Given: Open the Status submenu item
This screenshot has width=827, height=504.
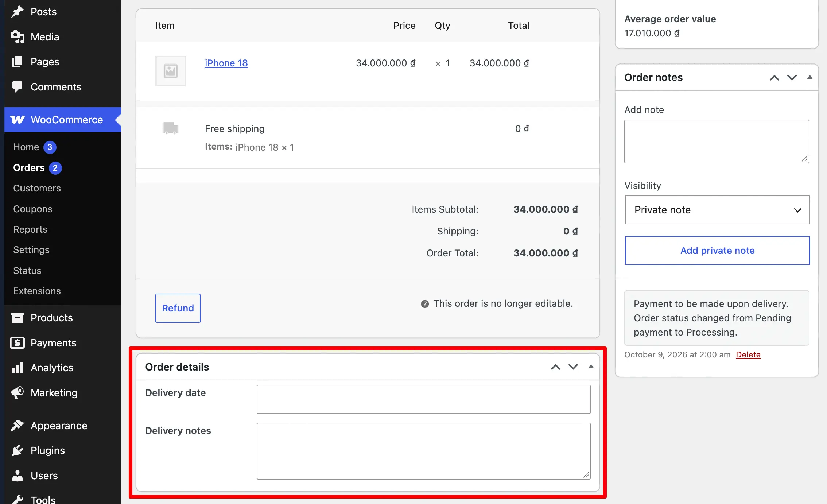Looking at the screenshot, I should coord(27,271).
